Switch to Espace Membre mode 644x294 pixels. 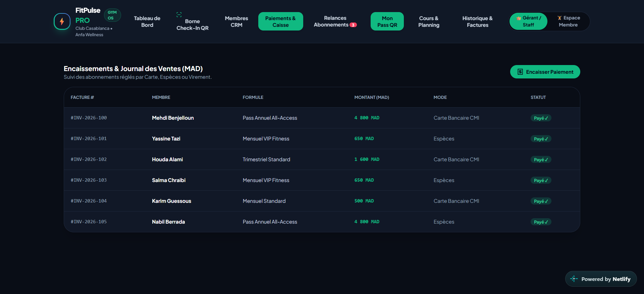(x=569, y=21)
